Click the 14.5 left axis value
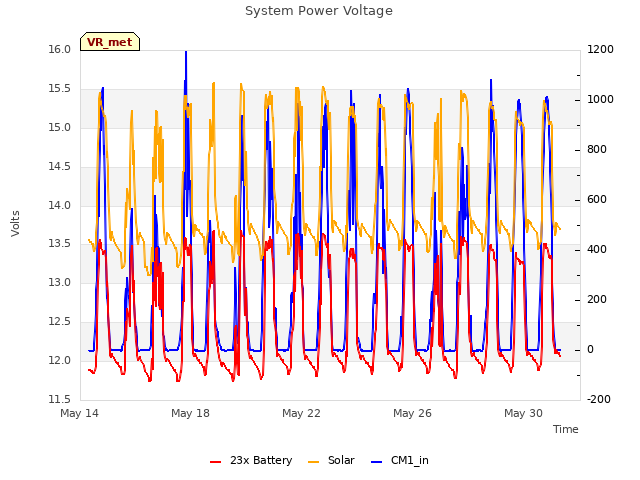This screenshot has width=640, height=480. [x=60, y=167]
